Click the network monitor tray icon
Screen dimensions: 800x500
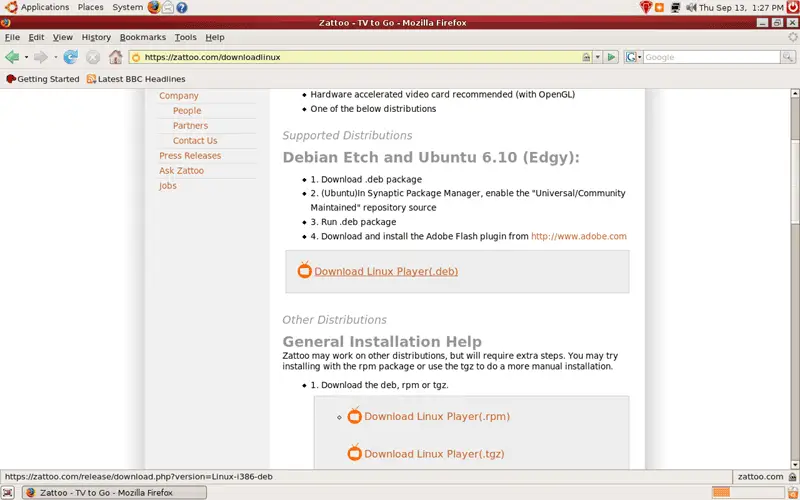pos(676,8)
